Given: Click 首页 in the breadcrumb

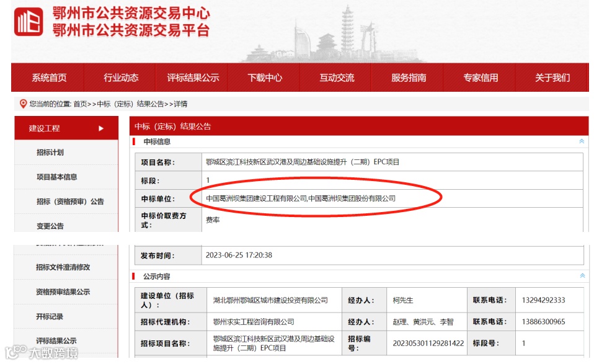Looking at the screenshot, I should (80, 104).
